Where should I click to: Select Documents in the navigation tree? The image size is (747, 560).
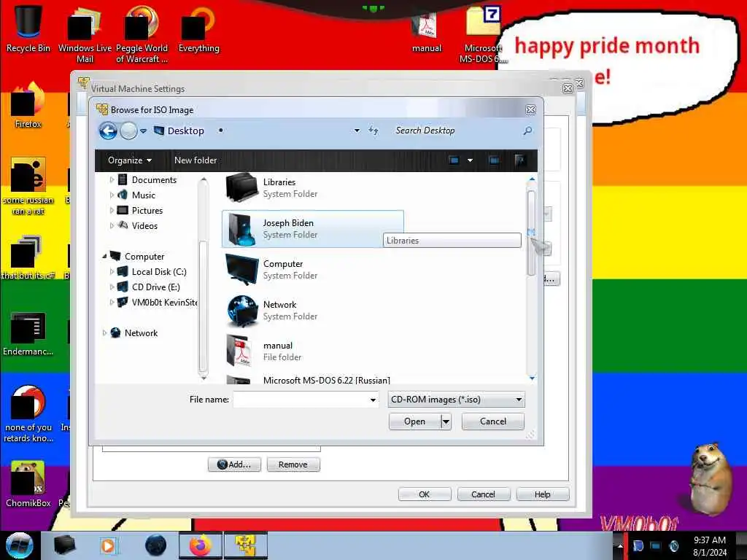point(154,180)
